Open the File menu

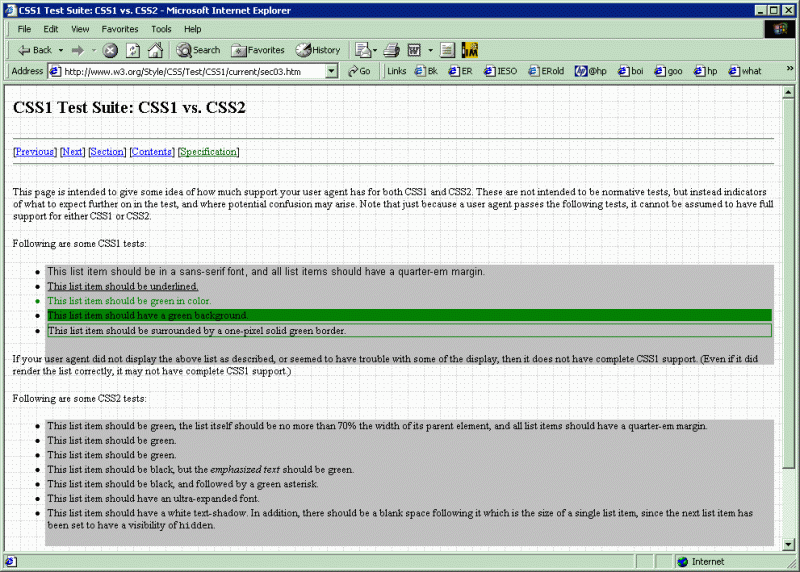click(x=24, y=29)
